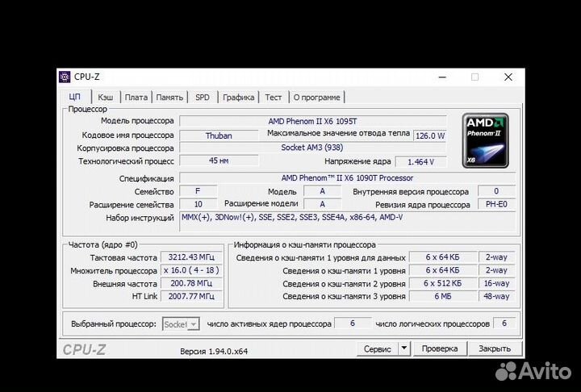Open the О программе tab
The height and width of the screenshot is (392, 581).
point(317,98)
